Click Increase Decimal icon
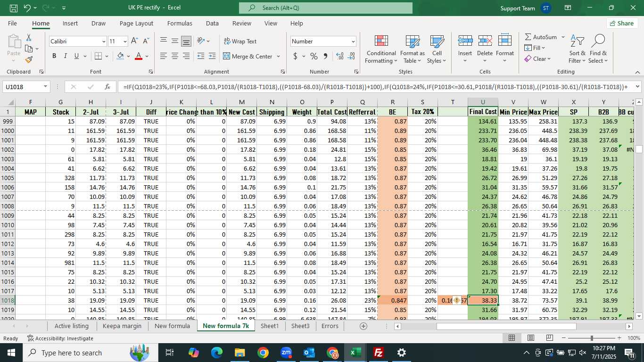 339,56
